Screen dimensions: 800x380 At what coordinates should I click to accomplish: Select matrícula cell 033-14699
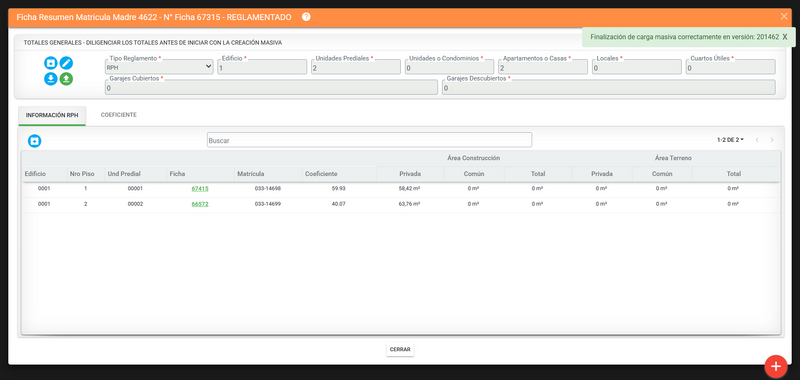coord(268,204)
